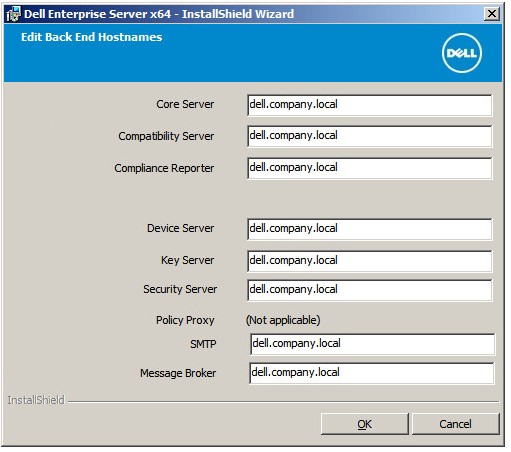Viewport: 511px width, 452px height.
Task: Focus the Core Server hostname field
Action: (x=369, y=105)
